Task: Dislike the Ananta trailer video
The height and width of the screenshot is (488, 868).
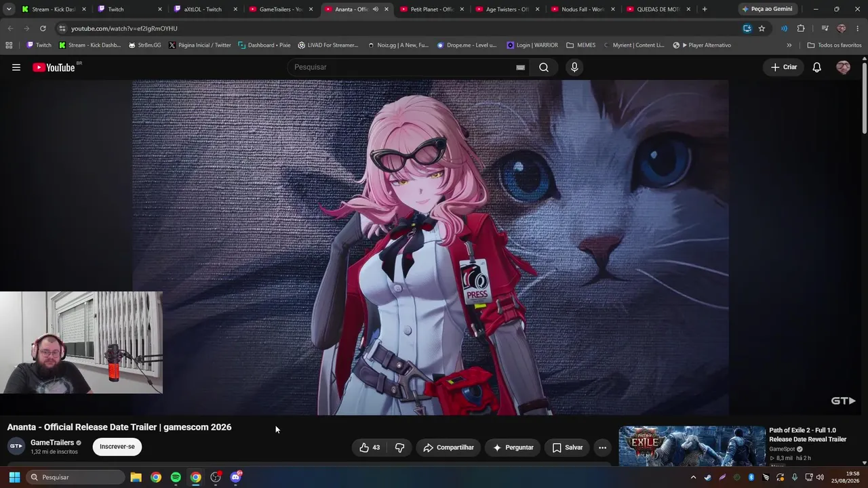Action: (x=400, y=447)
